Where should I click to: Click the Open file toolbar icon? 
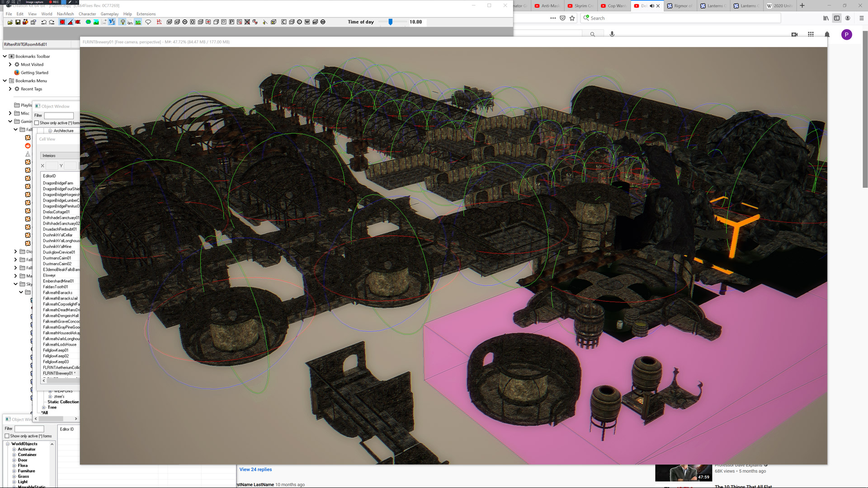tap(10, 22)
